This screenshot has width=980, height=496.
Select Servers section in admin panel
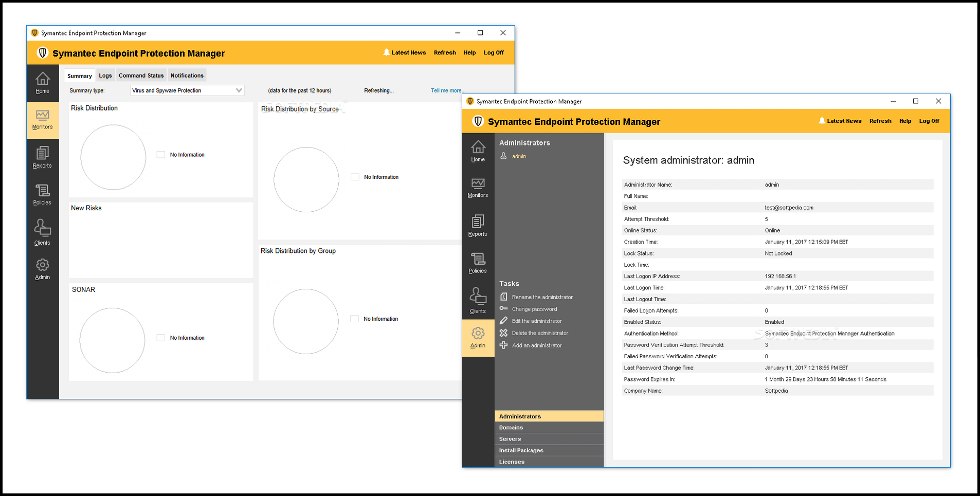pyautogui.click(x=549, y=439)
